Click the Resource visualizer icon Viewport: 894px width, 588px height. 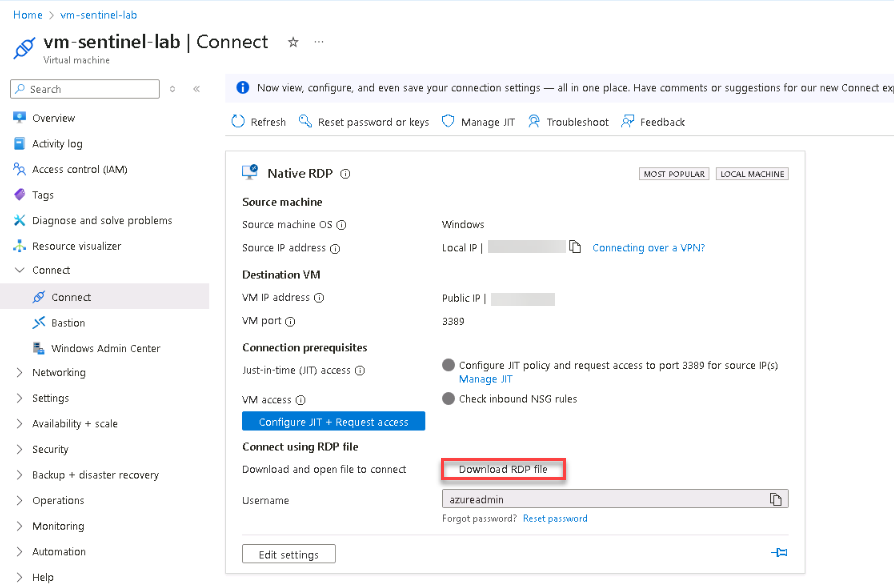tap(19, 246)
